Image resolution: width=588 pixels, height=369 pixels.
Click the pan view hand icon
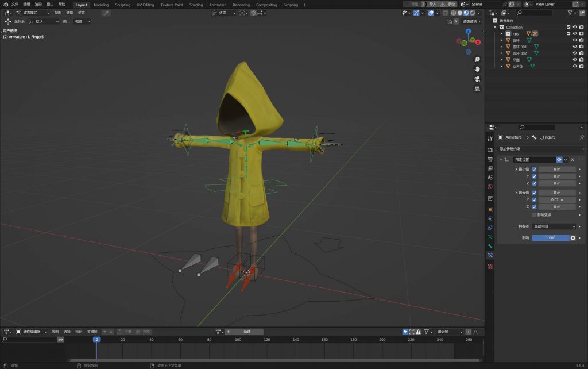coord(477,69)
